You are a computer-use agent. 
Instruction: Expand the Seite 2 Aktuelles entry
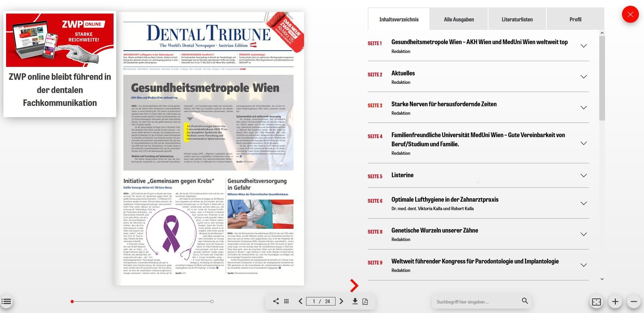583,77
